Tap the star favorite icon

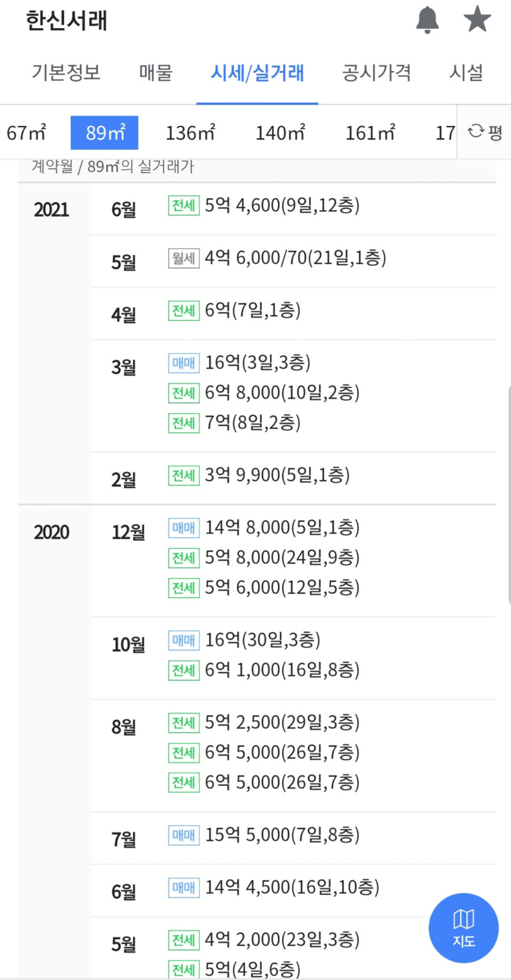point(477,20)
